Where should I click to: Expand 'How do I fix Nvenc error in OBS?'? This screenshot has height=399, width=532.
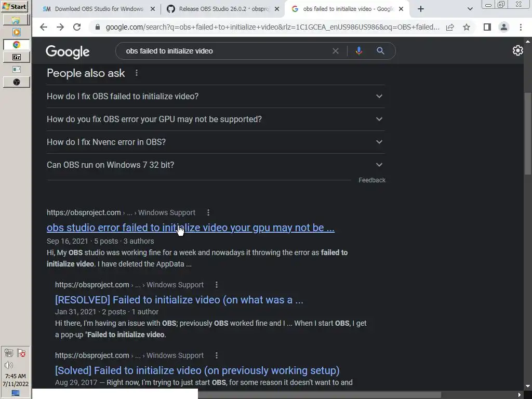pos(216,142)
